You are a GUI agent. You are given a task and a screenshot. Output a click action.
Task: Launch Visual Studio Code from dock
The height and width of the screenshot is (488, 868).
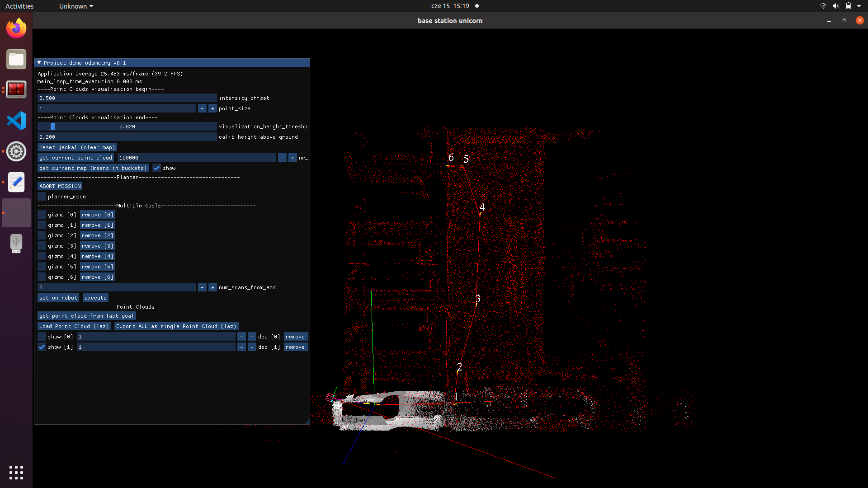click(16, 121)
